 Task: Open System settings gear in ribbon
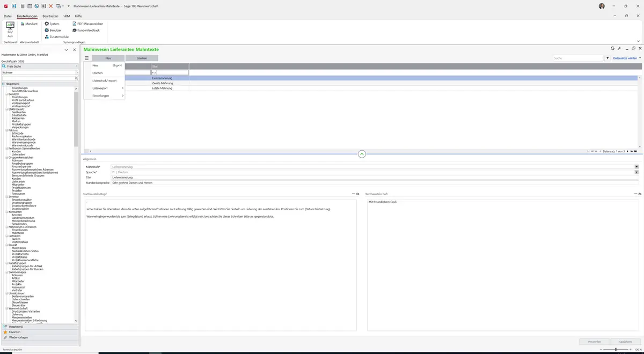tap(47, 24)
